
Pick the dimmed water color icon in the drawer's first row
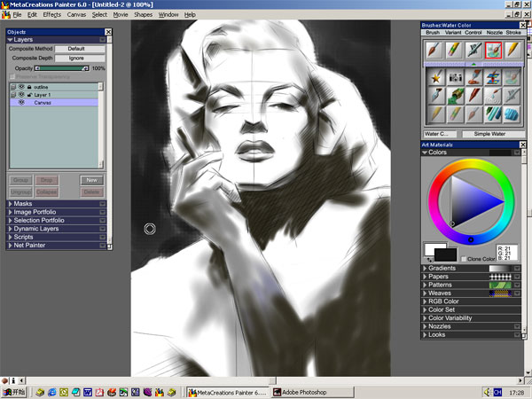click(512, 78)
